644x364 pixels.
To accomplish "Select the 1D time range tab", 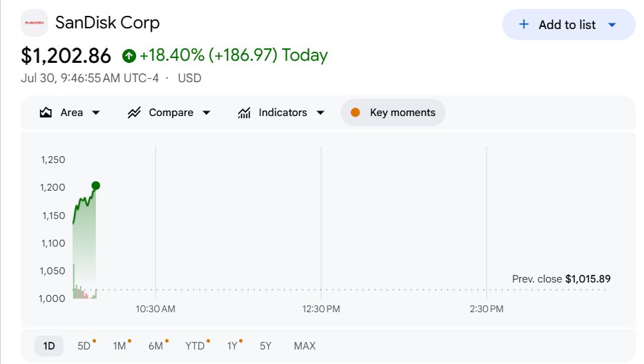I will [x=49, y=346].
